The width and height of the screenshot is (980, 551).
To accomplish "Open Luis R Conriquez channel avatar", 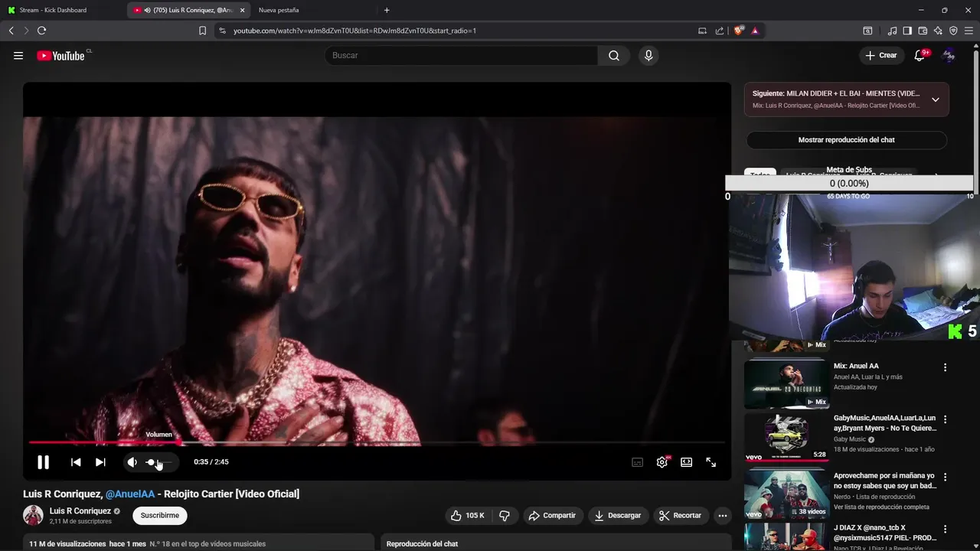I will point(33,515).
